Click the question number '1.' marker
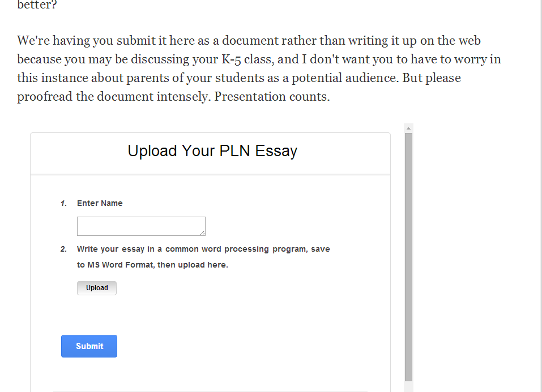 (63, 203)
